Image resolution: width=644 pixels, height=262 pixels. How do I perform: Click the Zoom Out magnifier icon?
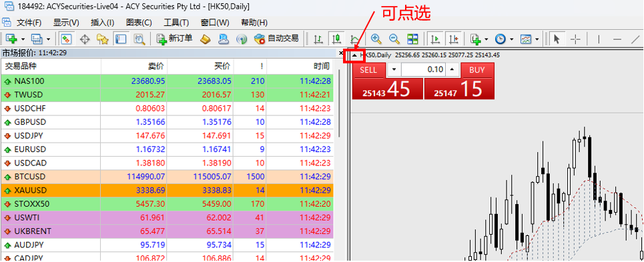[394, 39]
